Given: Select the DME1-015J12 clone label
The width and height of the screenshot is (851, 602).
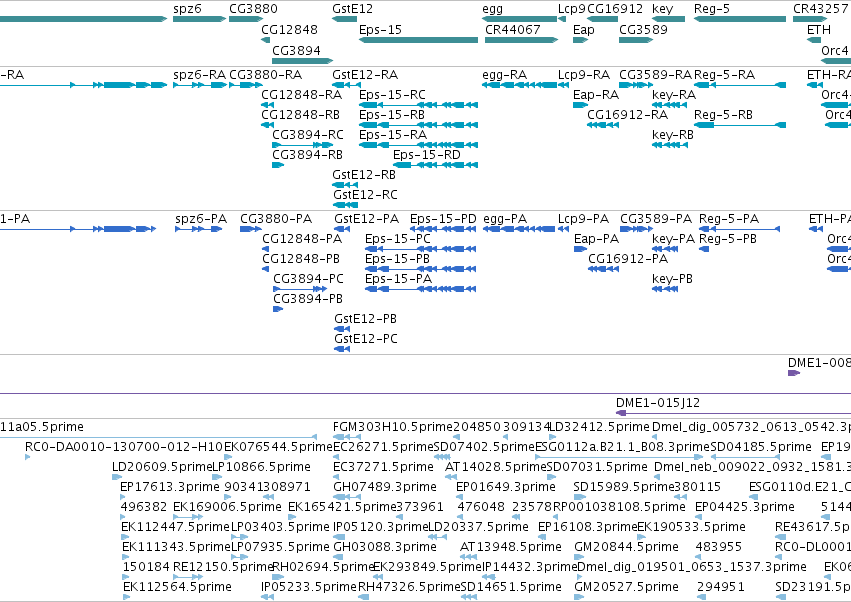Looking at the screenshot, I should (658, 403).
